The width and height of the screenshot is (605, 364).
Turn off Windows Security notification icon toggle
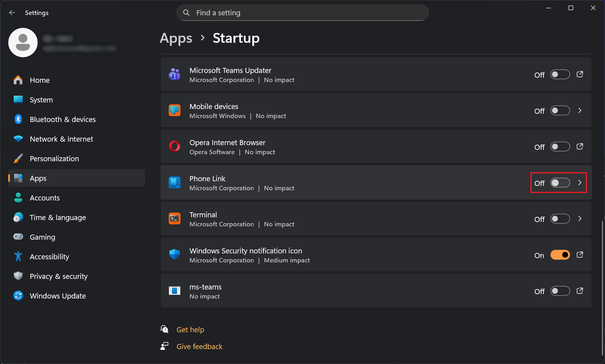(x=560, y=255)
